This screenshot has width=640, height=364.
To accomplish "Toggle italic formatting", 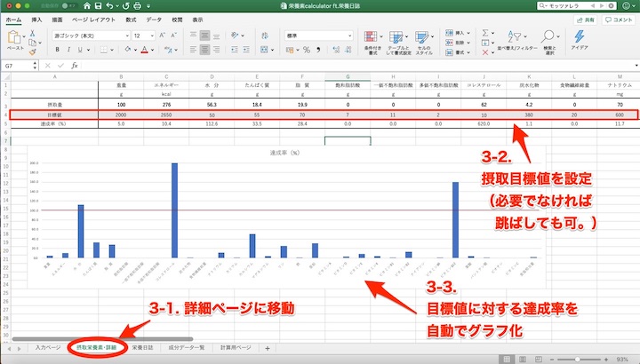I will [x=68, y=50].
